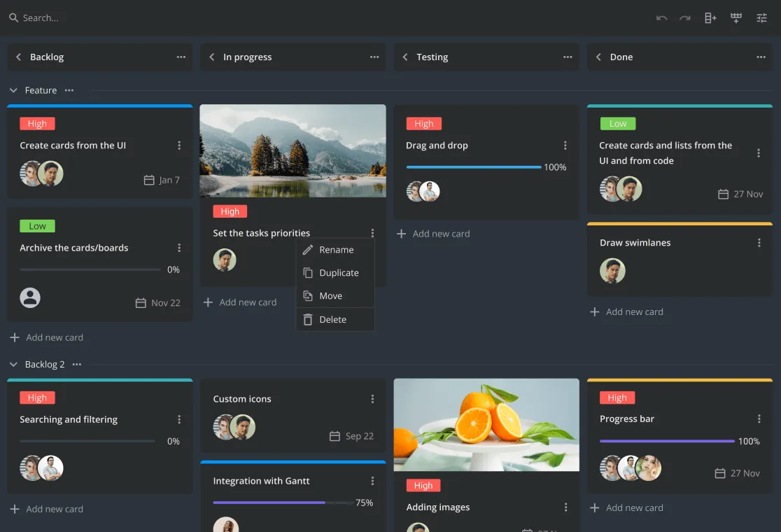Screen dimensions: 781x532
Task: Open Done column options menu
Action: 761,57
